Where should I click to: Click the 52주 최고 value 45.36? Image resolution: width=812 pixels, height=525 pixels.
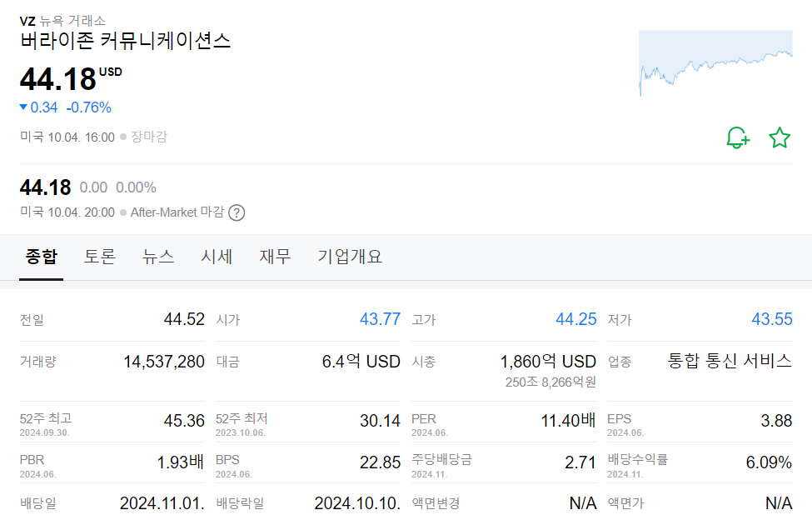(x=184, y=421)
